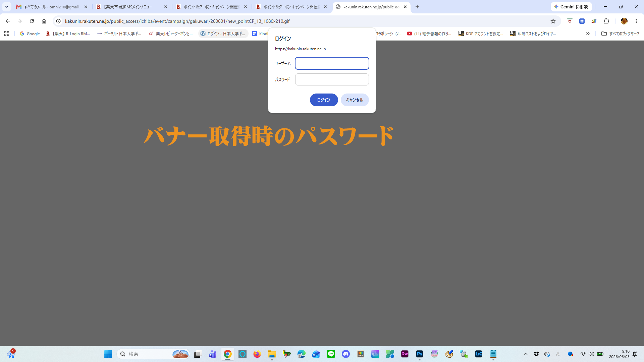Open a new tab with plus button
Image resolution: width=644 pixels, height=362 pixels.
click(x=417, y=7)
